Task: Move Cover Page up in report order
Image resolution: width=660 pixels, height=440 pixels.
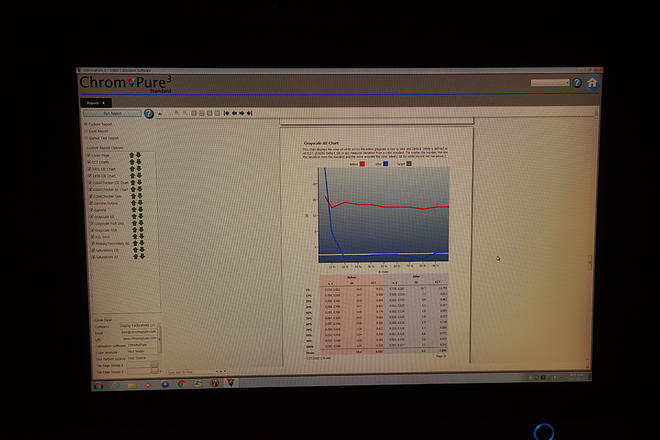Action: coord(132,155)
